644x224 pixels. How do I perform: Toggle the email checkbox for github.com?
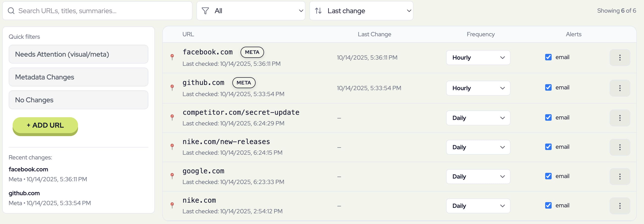click(x=548, y=87)
